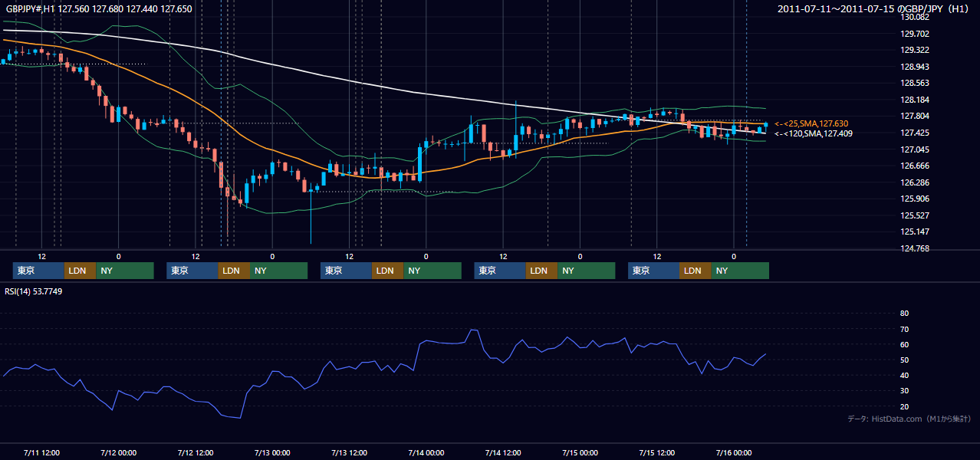This screenshot has width=980, height=460.
Task: Select the 129.322 price axis label
Action: click(x=915, y=50)
